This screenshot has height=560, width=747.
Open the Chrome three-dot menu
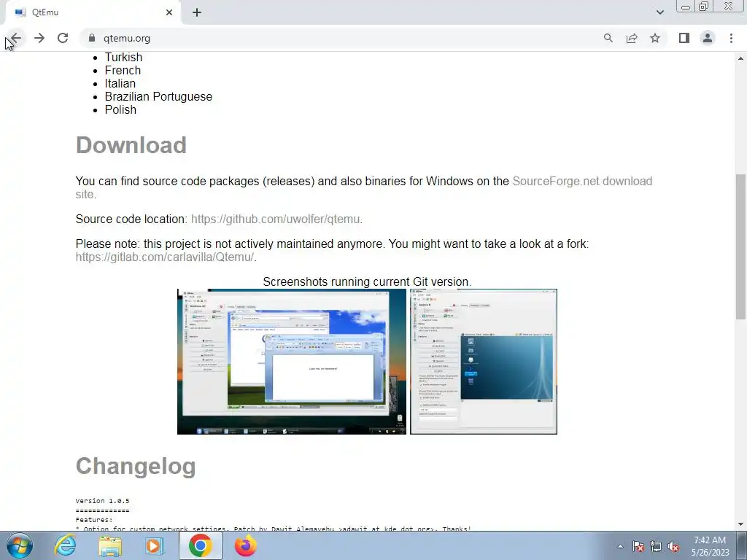[731, 38]
